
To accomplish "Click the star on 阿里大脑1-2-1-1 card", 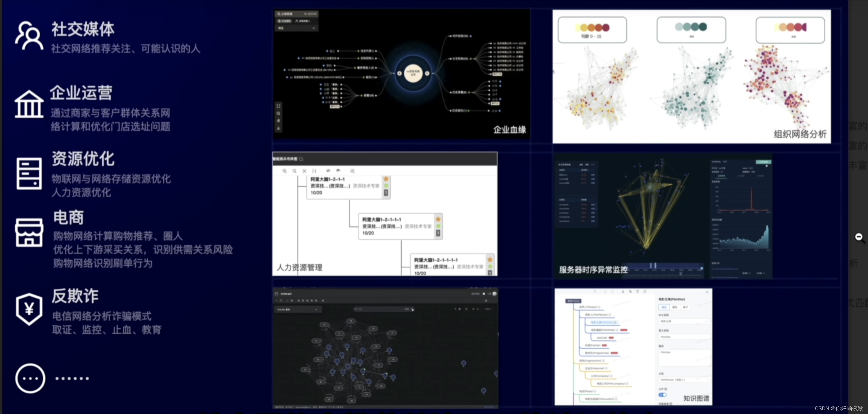I will [386, 179].
